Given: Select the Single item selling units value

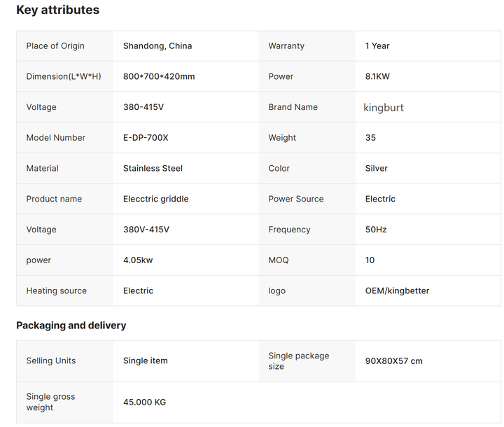Looking at the screenshot, I should (146, 360).
